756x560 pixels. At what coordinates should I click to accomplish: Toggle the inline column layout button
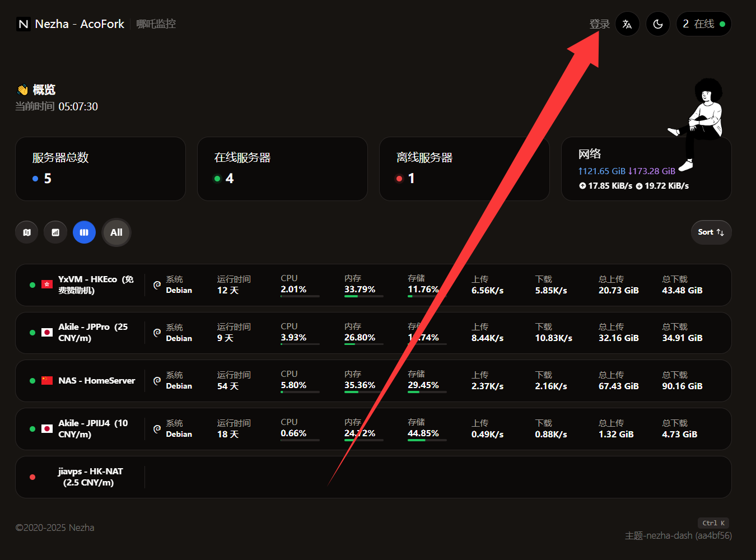[x=84, y=232]
